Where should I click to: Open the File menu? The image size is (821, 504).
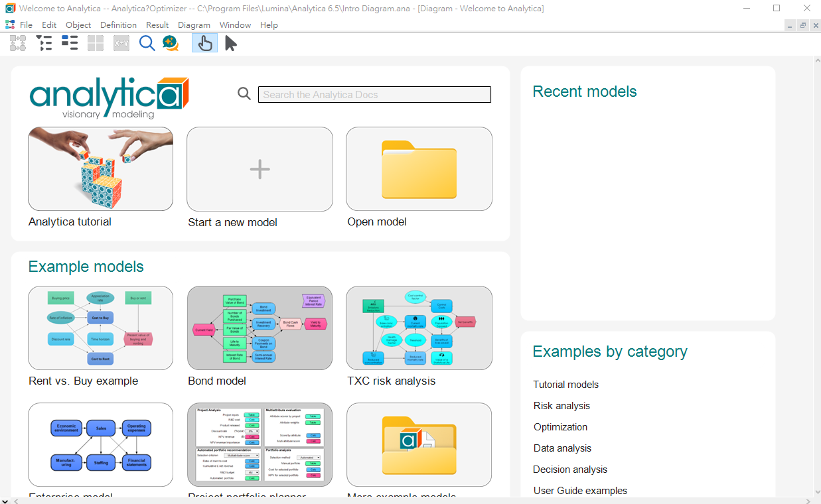coord(26,25)
